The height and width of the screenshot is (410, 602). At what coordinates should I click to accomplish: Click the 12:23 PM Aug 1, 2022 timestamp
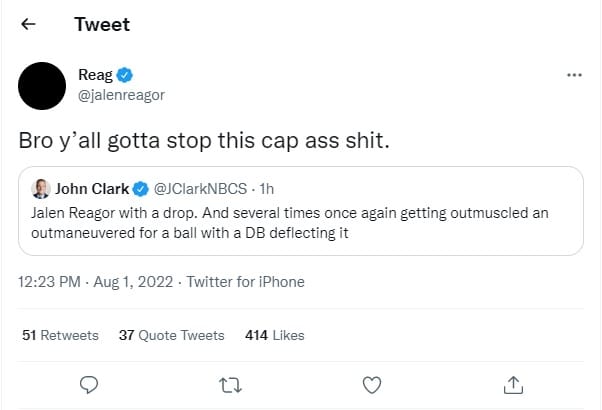(x=94, y=282)
